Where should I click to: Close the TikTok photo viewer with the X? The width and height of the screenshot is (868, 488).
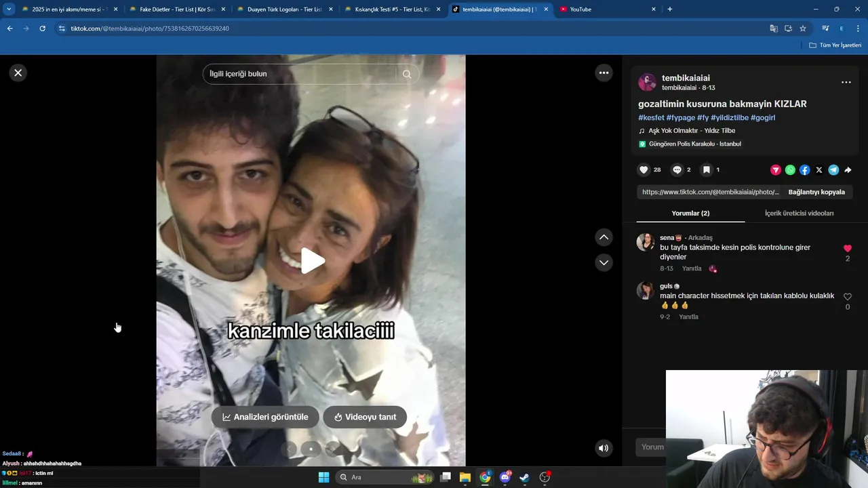coord(18,73)
